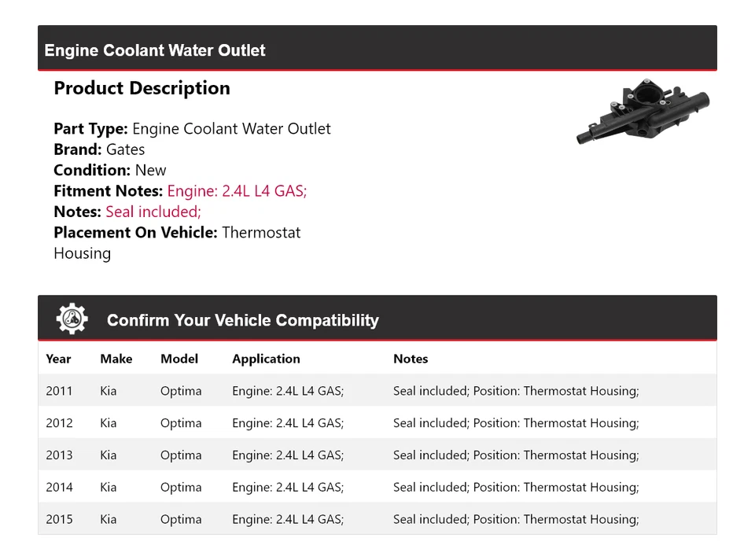Click the Part Type label text
The height and width of the screenshot is (560, 755).
90,129
